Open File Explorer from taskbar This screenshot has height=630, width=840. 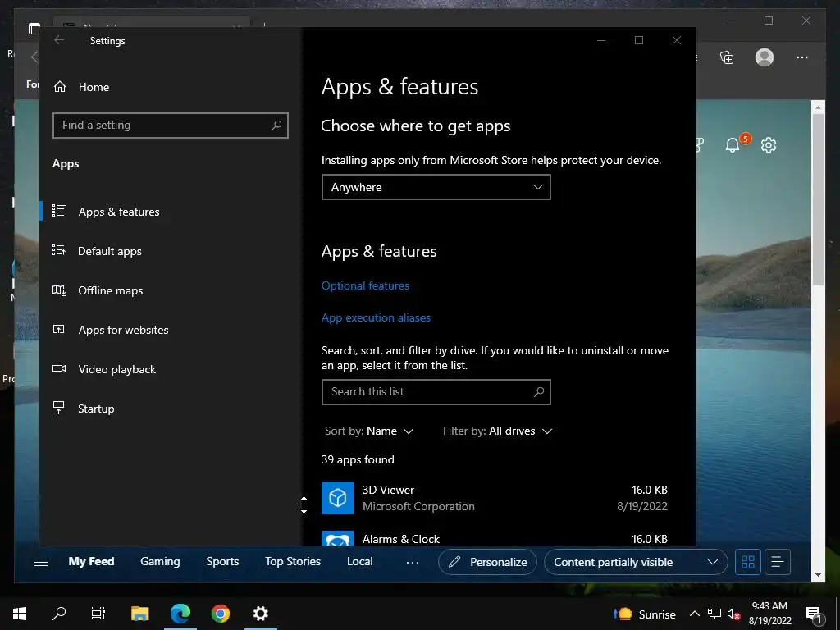click(139, 614)
